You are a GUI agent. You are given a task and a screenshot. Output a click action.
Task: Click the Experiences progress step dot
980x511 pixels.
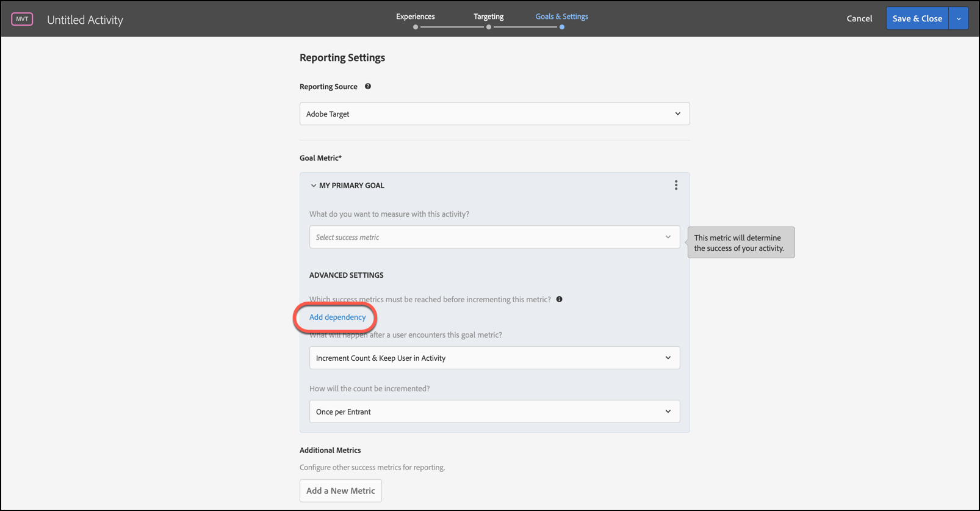point(416,27)
